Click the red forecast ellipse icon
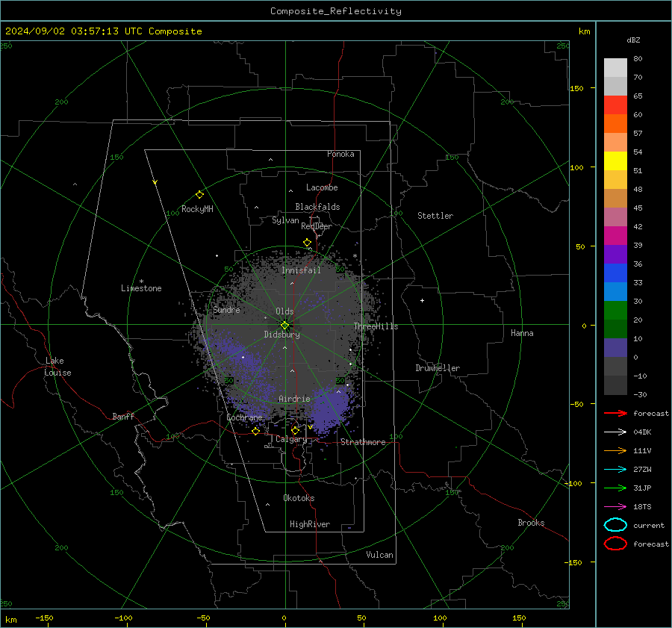Image resolution: width=672 pixels, height=628 pixels. click(x=615, y=544)
